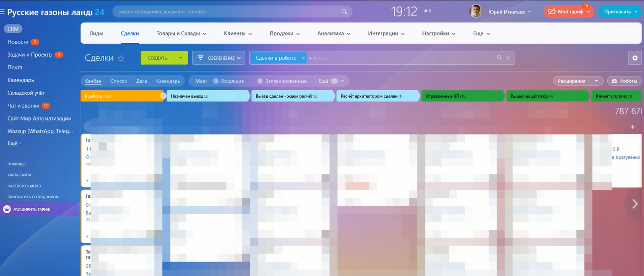Expand Товары и Склады menu
Viewport: 644px width, 276px height.
[x=181, y=33]
